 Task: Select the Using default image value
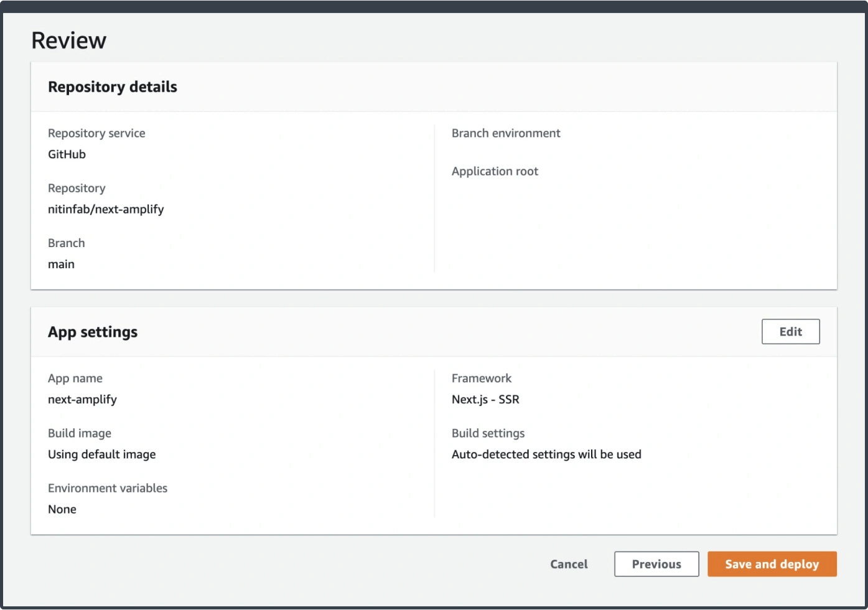[102, 454]
